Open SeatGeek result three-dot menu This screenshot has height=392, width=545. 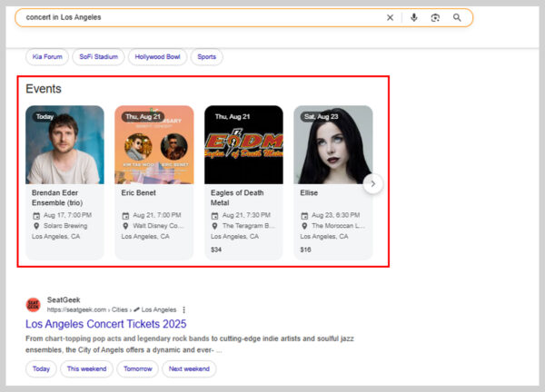(x=183, y=309)
